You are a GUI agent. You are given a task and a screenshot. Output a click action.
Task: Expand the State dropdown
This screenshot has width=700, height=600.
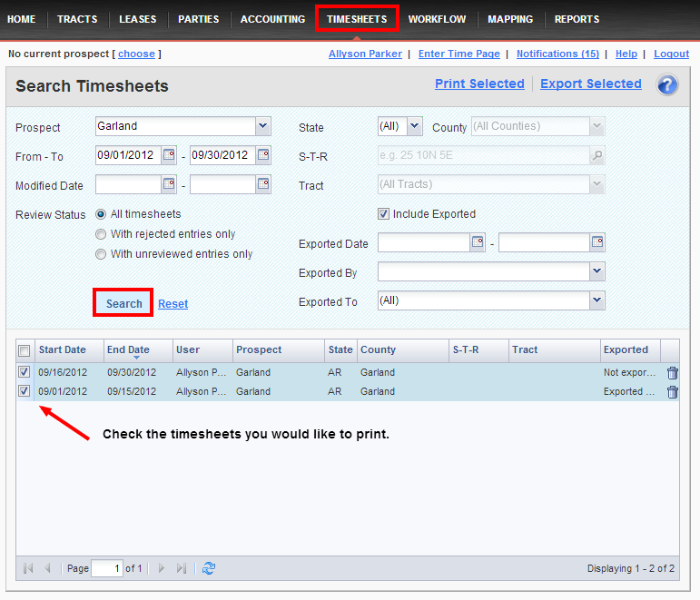coord(415,126)
